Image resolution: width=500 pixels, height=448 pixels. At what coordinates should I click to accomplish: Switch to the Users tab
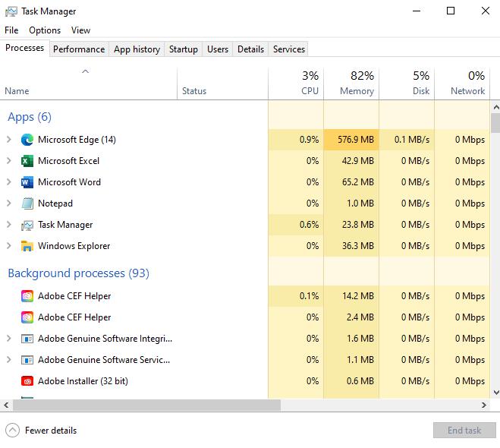click(x=218, y=49)
